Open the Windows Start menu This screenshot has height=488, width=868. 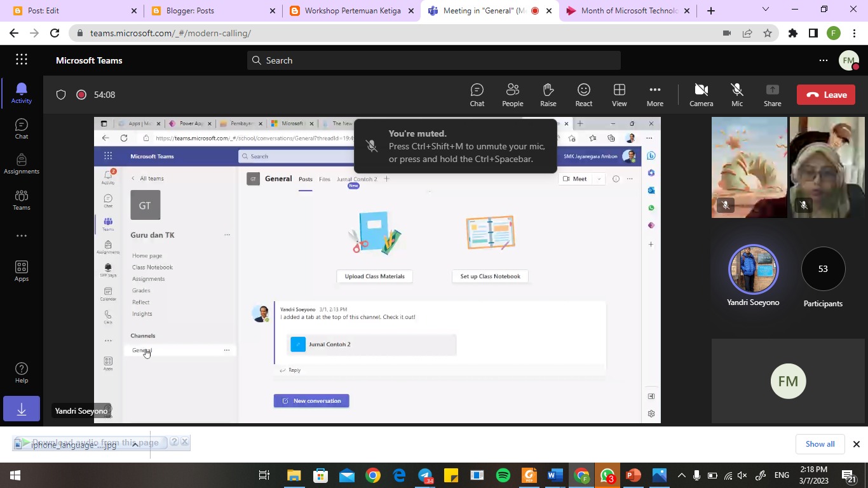click(x=15, y=475)
